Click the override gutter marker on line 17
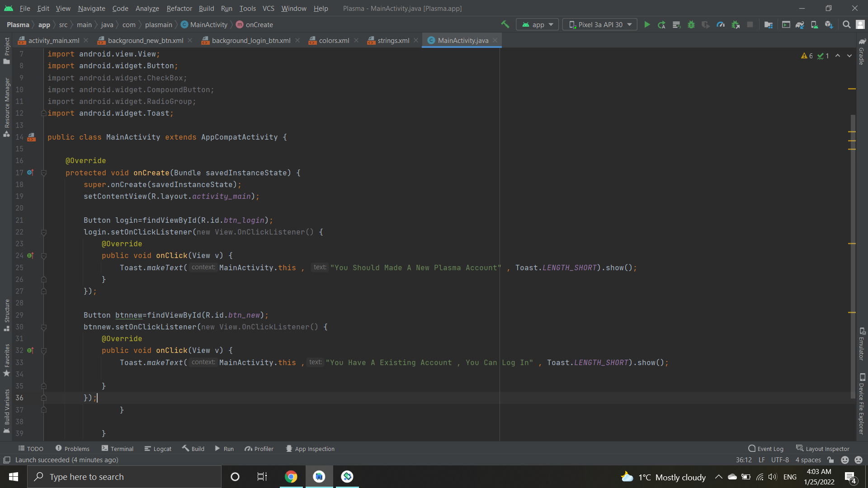 pos(30,173)
